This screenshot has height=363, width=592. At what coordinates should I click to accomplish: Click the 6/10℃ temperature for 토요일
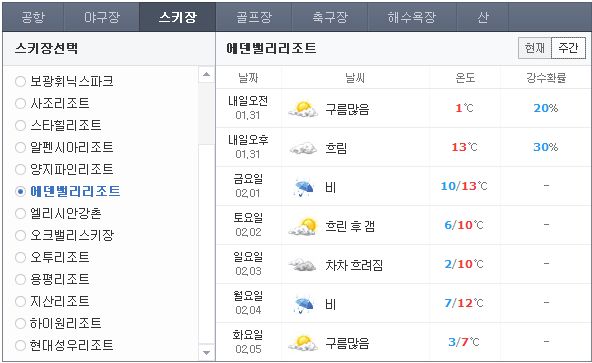[x=464, y=225]
